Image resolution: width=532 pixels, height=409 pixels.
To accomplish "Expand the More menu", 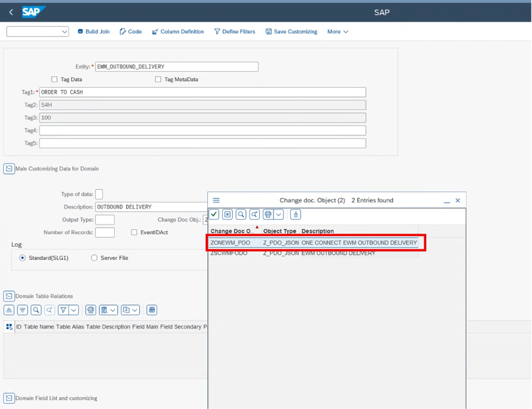I will click(x=337, y=32).
